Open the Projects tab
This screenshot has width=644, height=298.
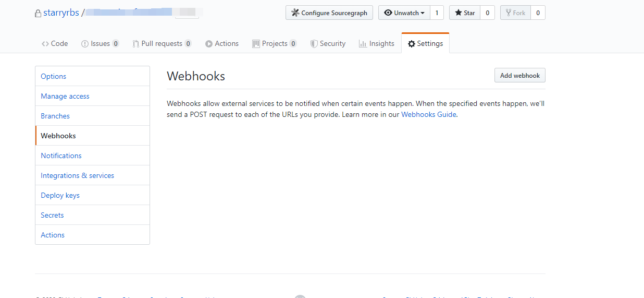[274, 44]
